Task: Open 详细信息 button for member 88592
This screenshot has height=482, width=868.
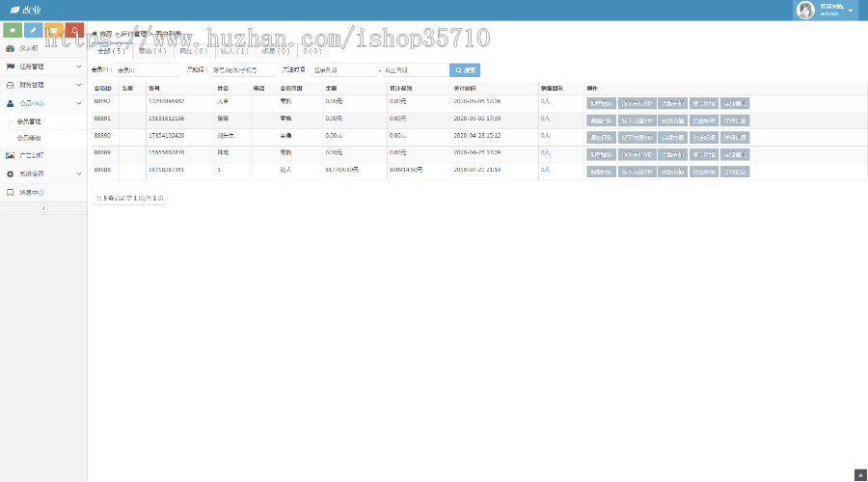Action: [735, 103]
